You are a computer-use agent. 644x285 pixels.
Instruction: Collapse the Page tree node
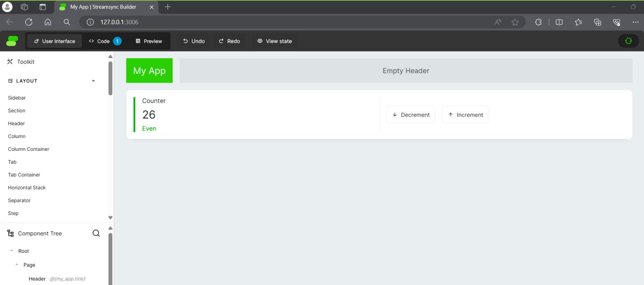17,265
